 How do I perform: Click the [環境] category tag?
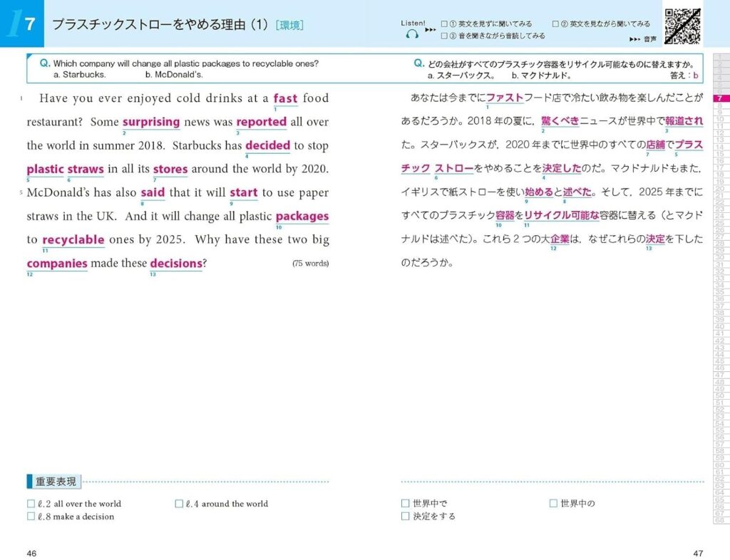coord(289,25)
